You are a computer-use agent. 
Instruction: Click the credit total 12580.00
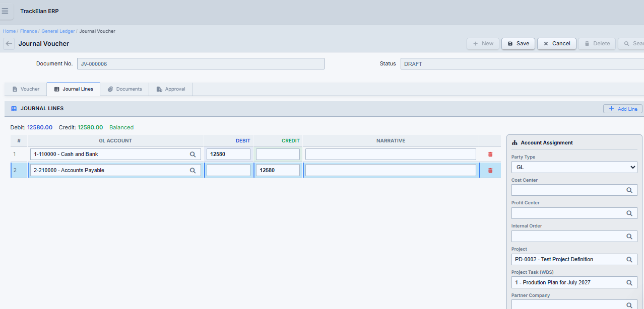click(90, 128)
